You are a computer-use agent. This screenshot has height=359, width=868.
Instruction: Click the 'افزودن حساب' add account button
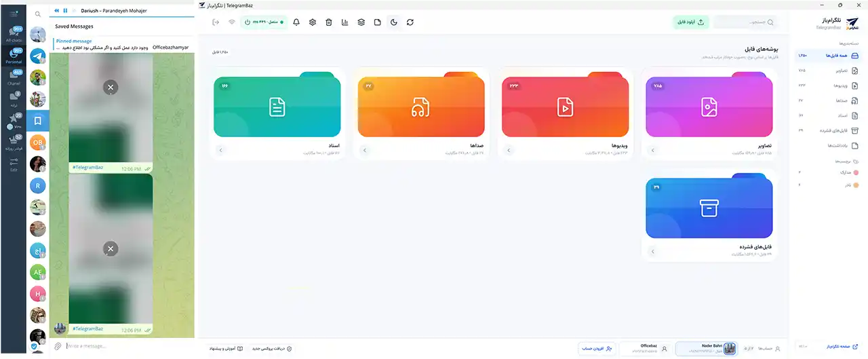[597, 348]
